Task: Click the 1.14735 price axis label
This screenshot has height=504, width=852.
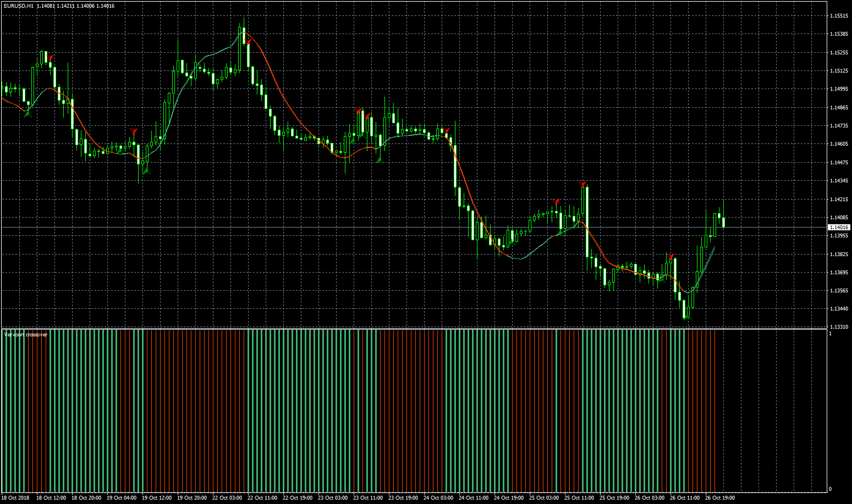Action: coord(839,126)
